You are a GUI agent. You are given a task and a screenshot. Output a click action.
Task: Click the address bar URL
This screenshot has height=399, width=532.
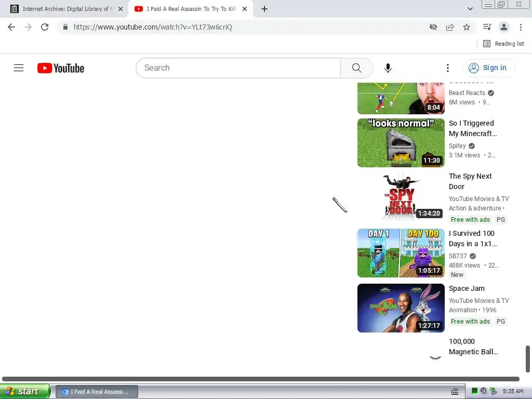[x=153, y=27]
